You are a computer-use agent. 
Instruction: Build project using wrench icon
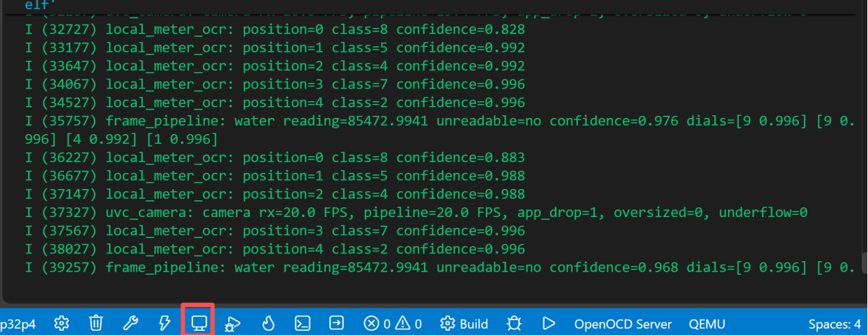tap(130, 323)
